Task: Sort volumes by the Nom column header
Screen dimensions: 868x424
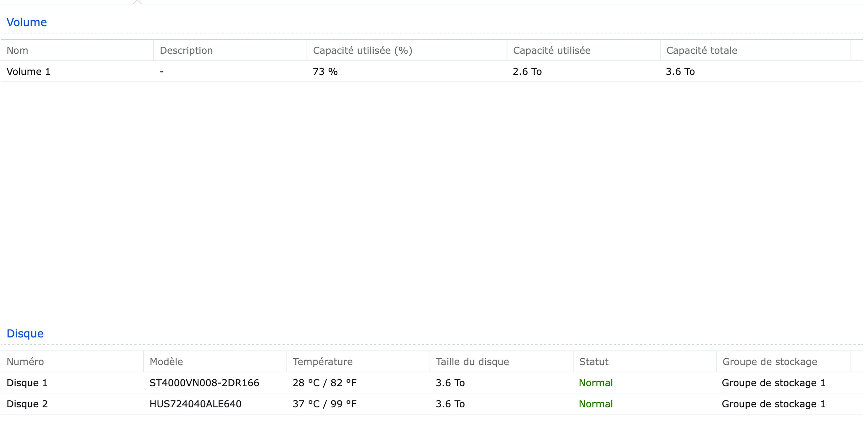Action: click(x=18, y=50)
